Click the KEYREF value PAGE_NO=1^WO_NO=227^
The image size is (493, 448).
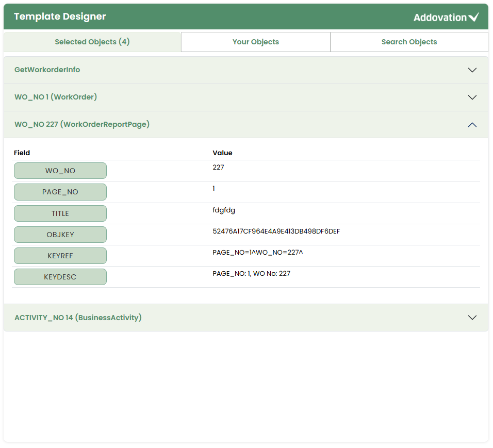pos(257,253)
